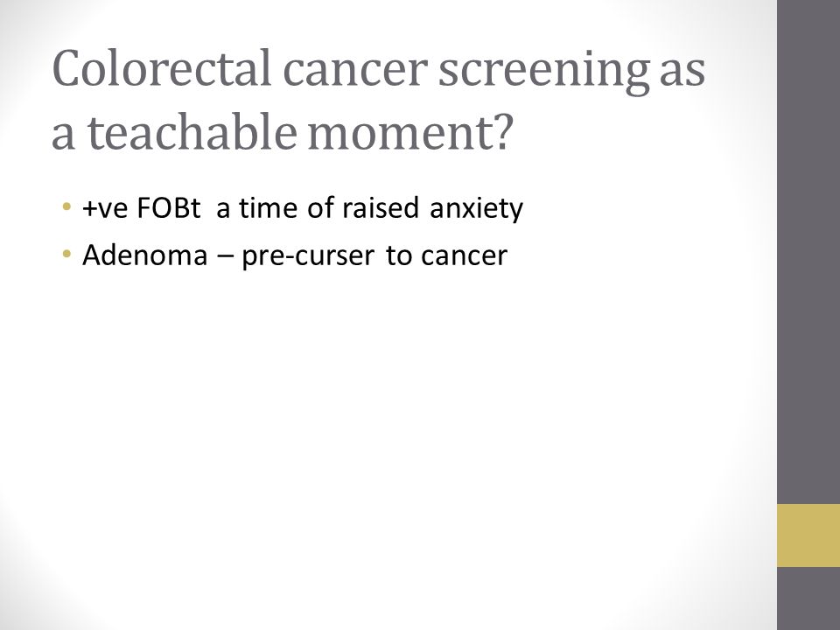Image resolution: width=840 pixels, height=630 pixels.
Task: Click the word 'Colorectal' in the title
Action: (161, 68)
